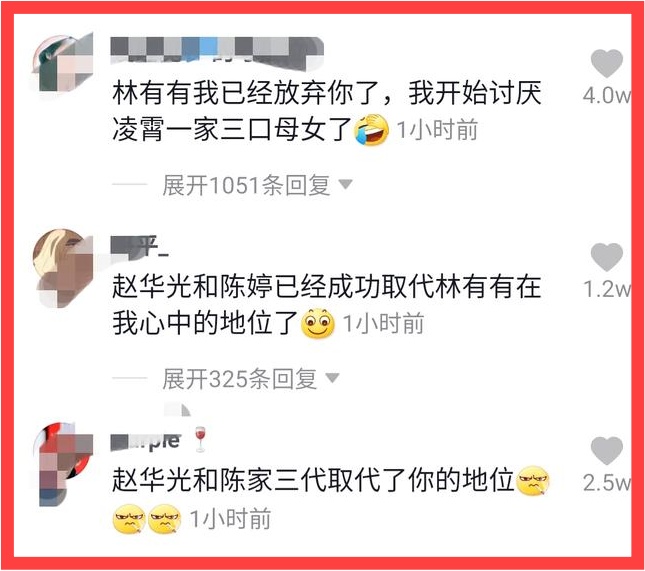Like the comment with 4.0w likes

coord(606,63)
